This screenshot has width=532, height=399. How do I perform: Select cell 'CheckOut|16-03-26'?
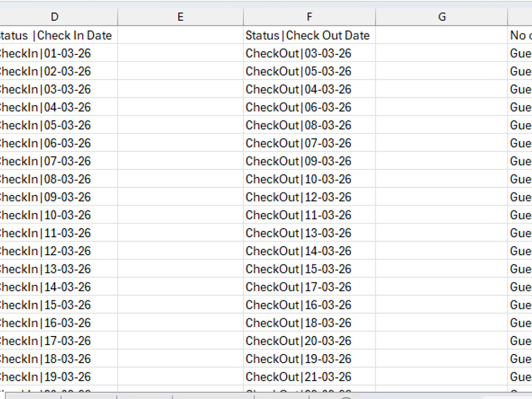pyautogui.click(x=310, y=305)
